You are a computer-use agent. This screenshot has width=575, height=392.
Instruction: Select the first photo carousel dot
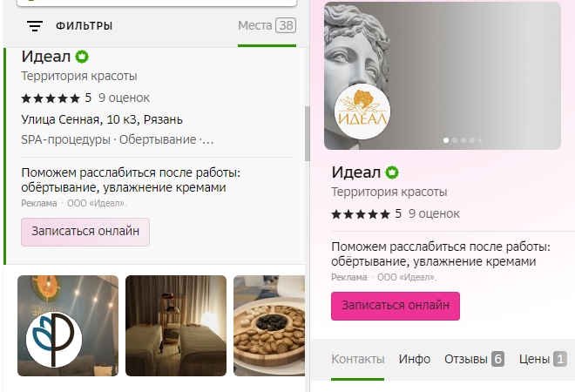(x=446, y=140)
